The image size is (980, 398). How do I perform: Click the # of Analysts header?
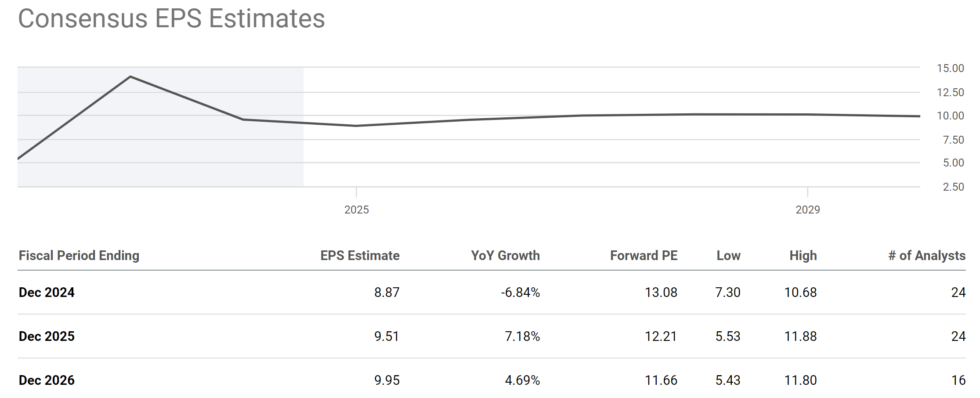tap(927, 256)
